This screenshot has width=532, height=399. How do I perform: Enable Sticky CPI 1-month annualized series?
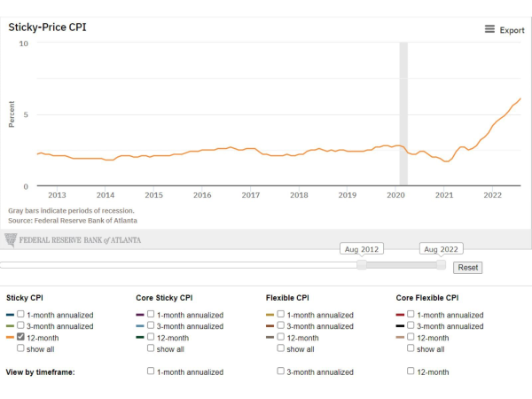point(20,314)
